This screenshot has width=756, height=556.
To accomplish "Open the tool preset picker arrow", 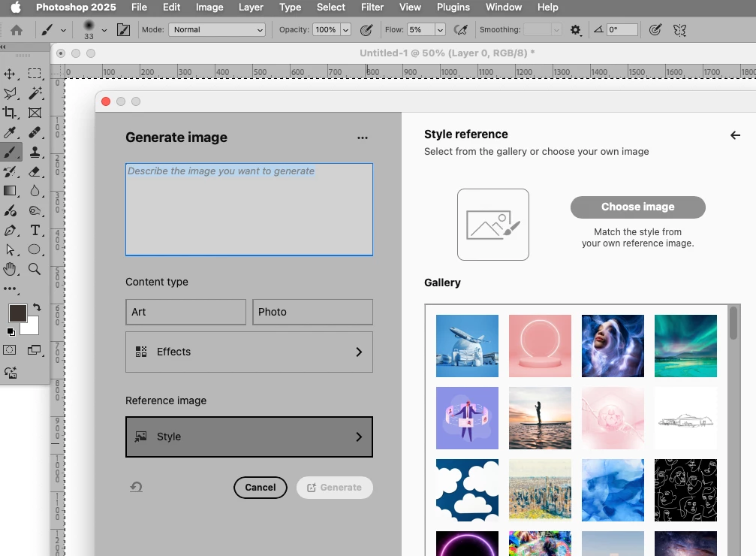I will (x=63, y=30).
